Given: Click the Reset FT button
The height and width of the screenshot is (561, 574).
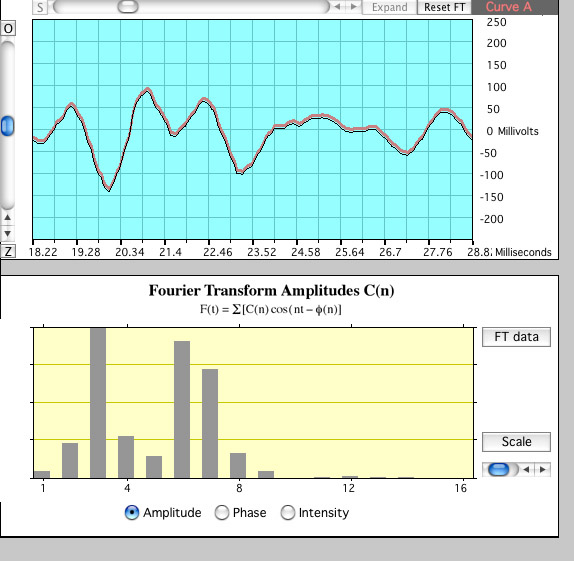Looking at the screenshot, I should click(x=444, y=7).
